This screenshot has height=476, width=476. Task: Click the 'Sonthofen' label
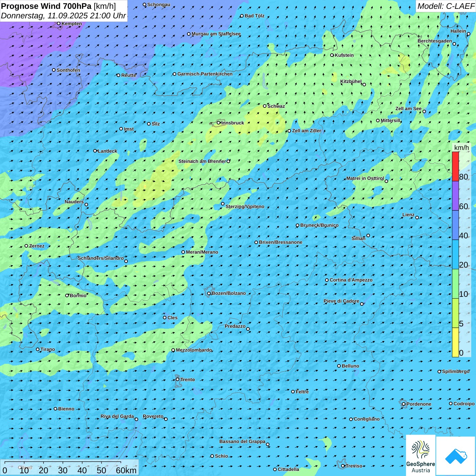pos(68,70)
